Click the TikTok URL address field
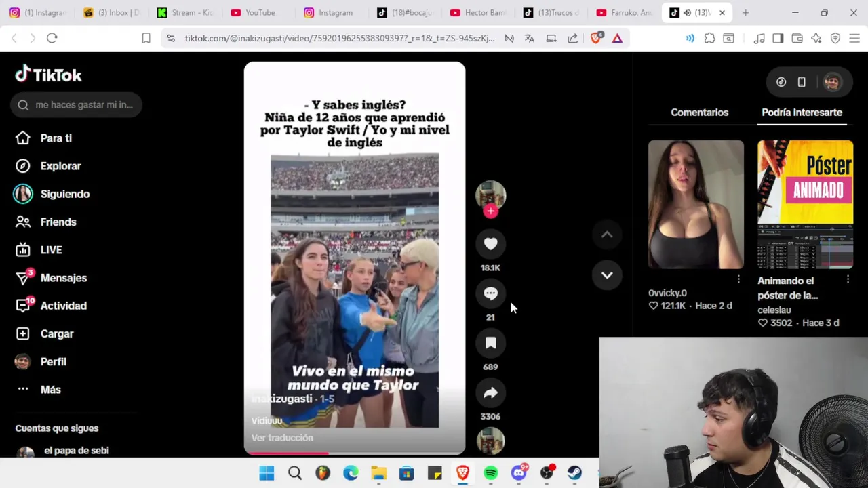Image resolution: width=868 pixels, height=488 pixels. coord(339,39)
